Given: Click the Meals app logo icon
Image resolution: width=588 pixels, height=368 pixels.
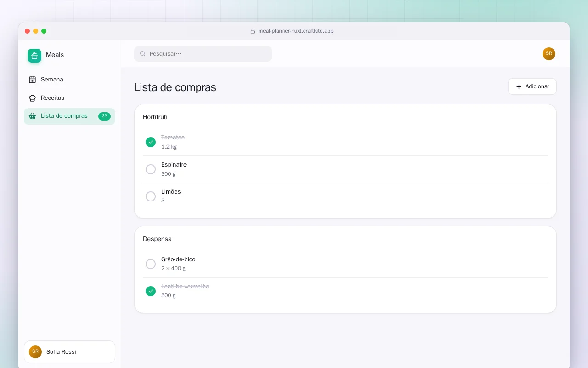Looking at the screenshot, I should point(34,56).
